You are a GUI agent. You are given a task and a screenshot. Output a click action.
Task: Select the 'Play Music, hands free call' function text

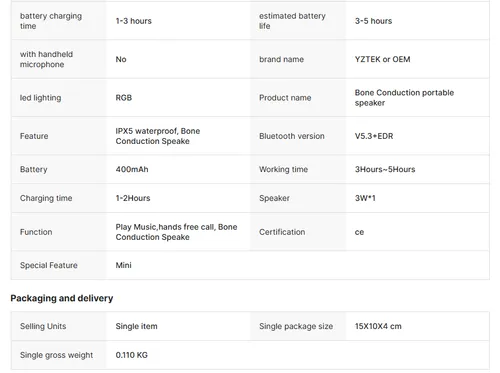(x=165, y=227)
